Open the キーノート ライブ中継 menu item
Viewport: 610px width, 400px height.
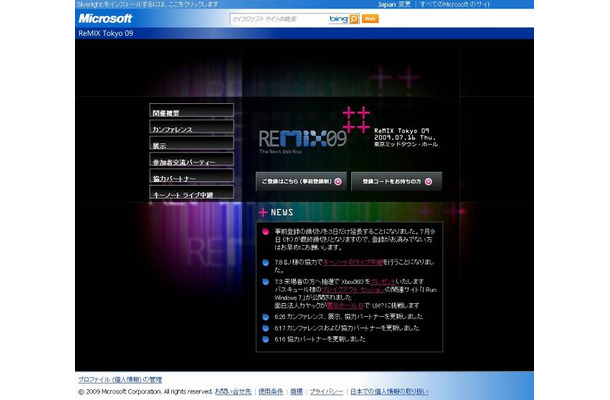[191, 192]
